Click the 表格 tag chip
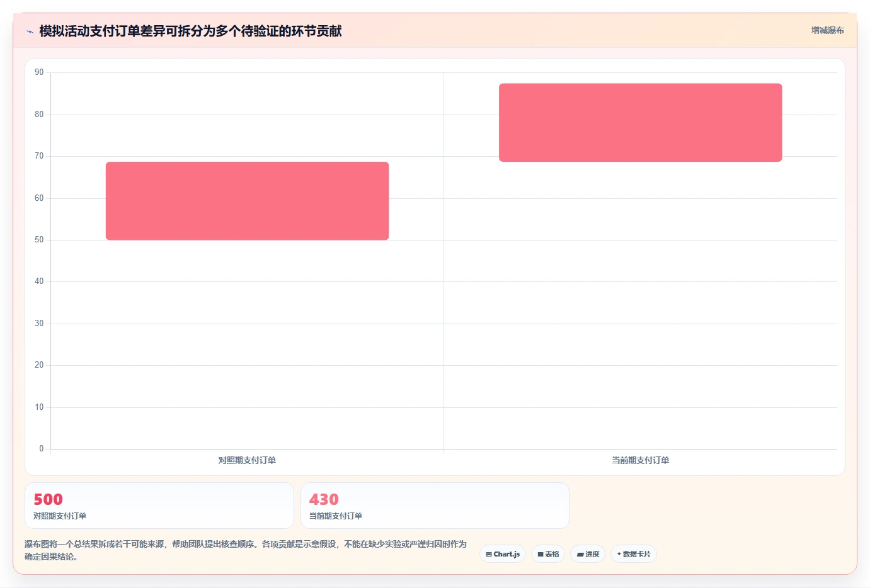Screen dimensions: 870x588 coord(548,554)
